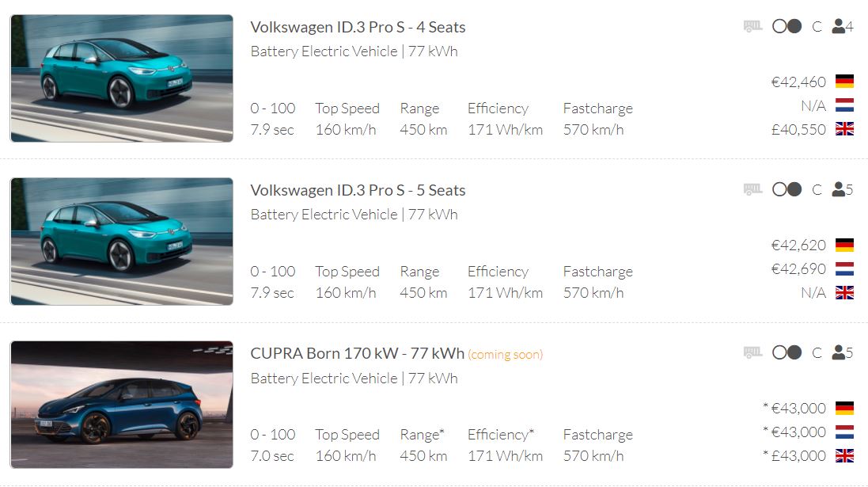Viewport: 868px width, 487px height.
Task: Open Volkswagen ID.3 Pro S - 4 Seats title
Action: click(358, 27)
